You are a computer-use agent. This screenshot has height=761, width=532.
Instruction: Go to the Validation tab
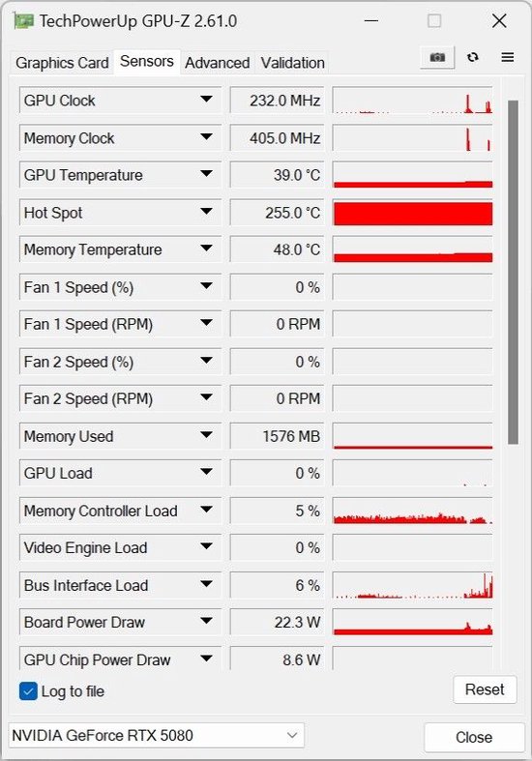pyautogui.click(x=292, y=63)
